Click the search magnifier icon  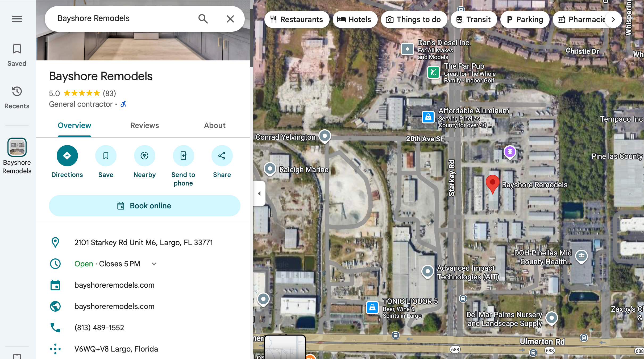(203, 19)
